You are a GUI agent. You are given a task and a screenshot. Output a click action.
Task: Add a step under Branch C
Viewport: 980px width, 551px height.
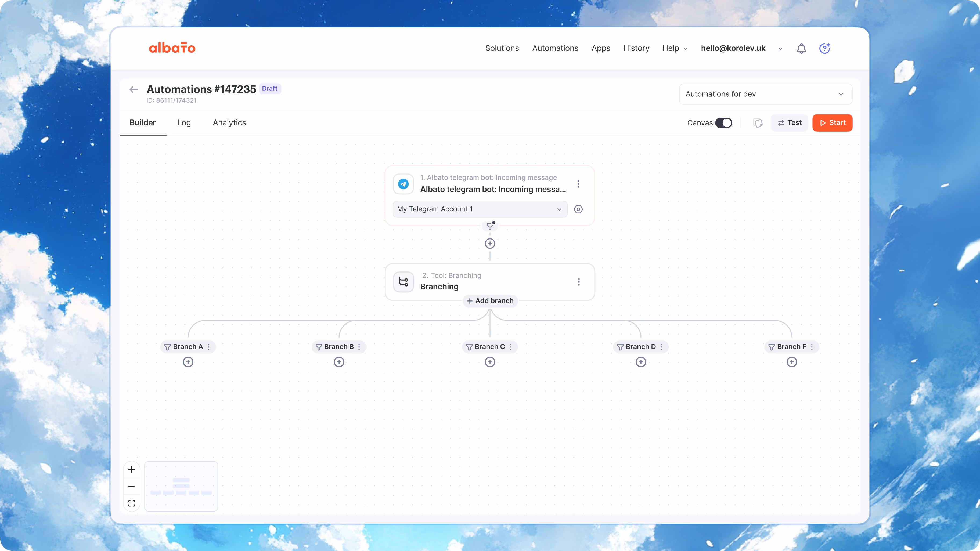[490, 362]
